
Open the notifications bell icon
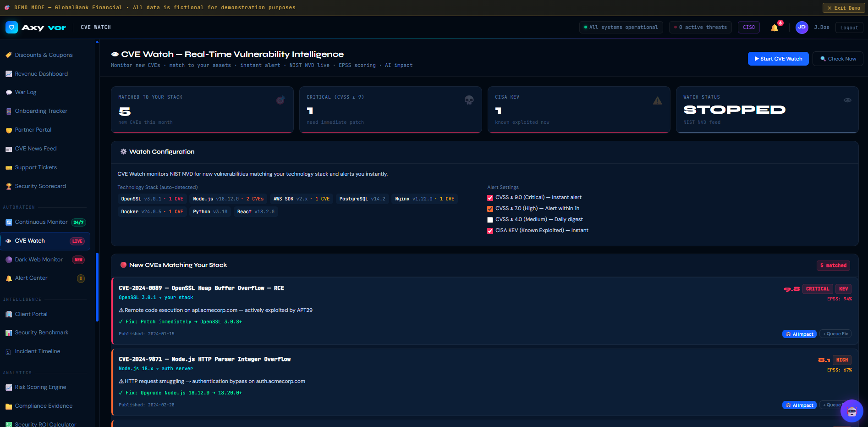pos(775,28)
